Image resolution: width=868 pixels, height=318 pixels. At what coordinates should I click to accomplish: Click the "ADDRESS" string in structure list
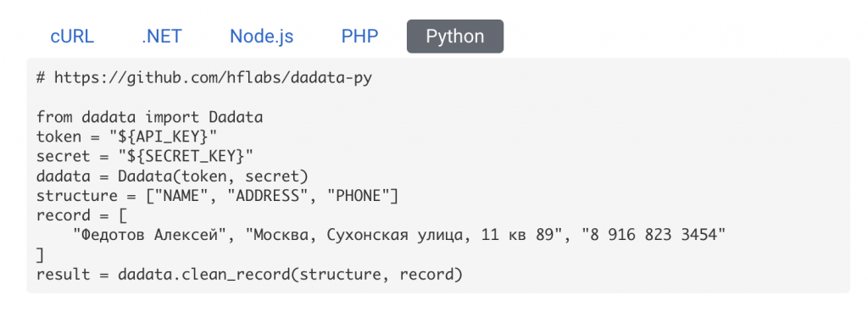[x=267, y=196]
